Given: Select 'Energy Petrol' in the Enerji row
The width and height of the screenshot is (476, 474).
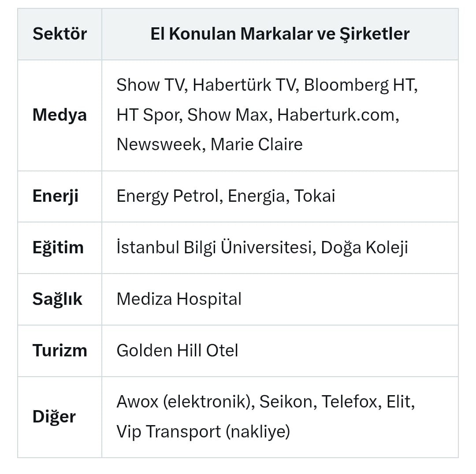Looking at the screenshot, I should click(x=167, y=196).
